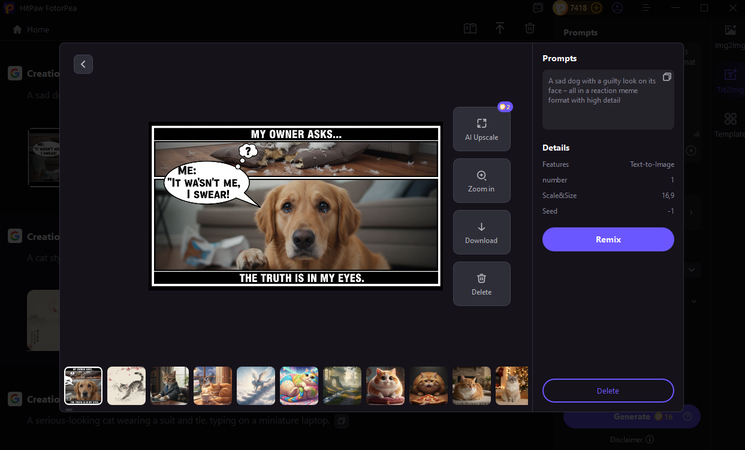Select the orange cat sleeping by window thumbnail
This screenshot has height=450, width=745.
point(212,385)
